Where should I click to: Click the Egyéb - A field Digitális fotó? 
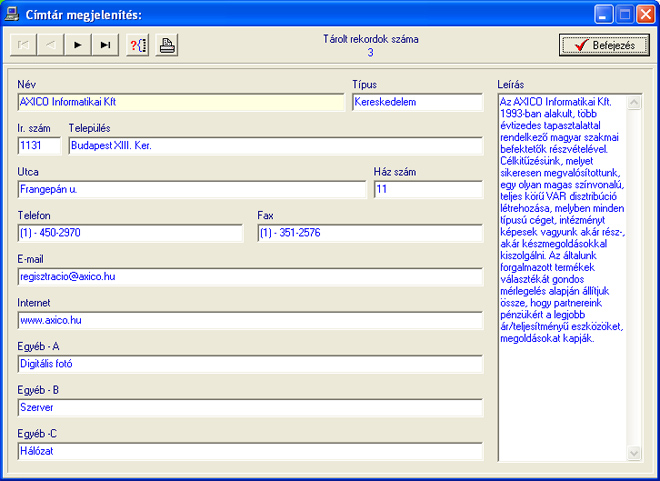pyautogui.click(x=250, y=364)
